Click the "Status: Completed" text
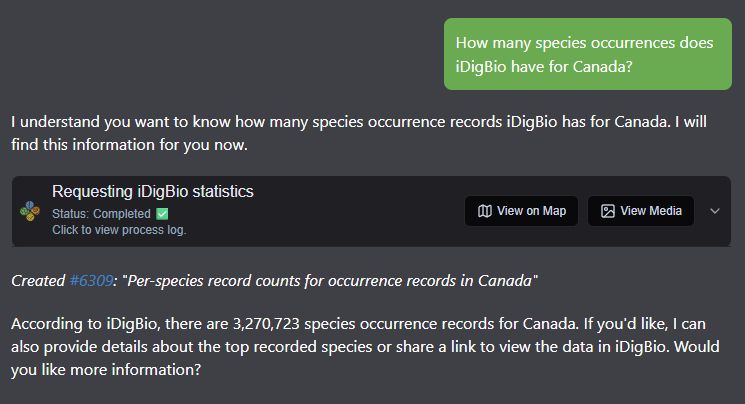Viewport: 745px width, 404px height. (101, 214)
